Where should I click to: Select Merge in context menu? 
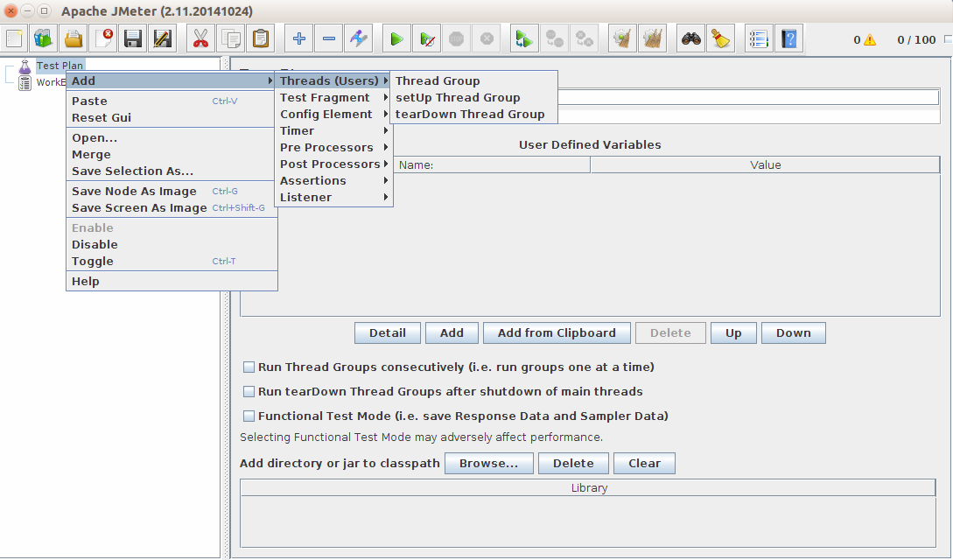click(172, 154)
